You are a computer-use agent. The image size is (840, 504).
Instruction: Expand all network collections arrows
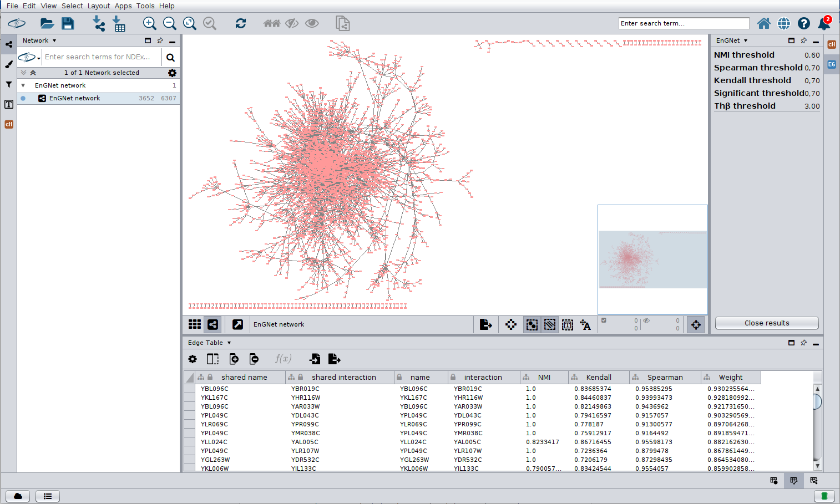pos(24,73)
